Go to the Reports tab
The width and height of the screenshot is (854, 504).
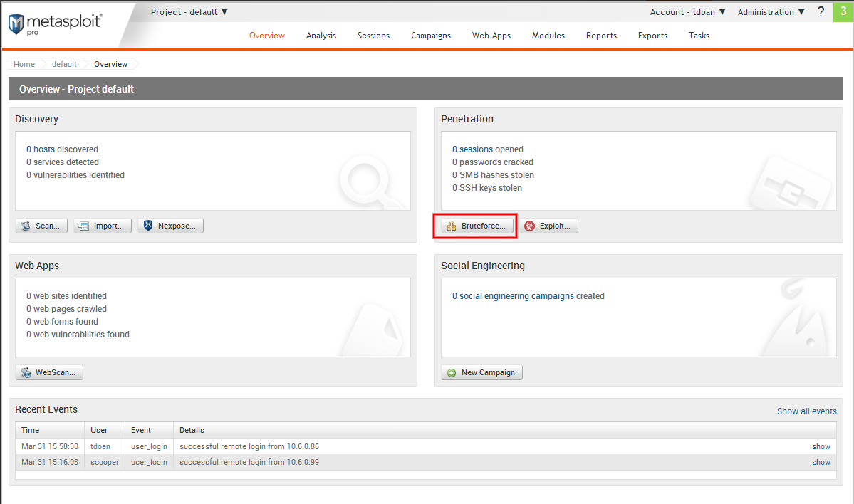(x=601, y=36)
